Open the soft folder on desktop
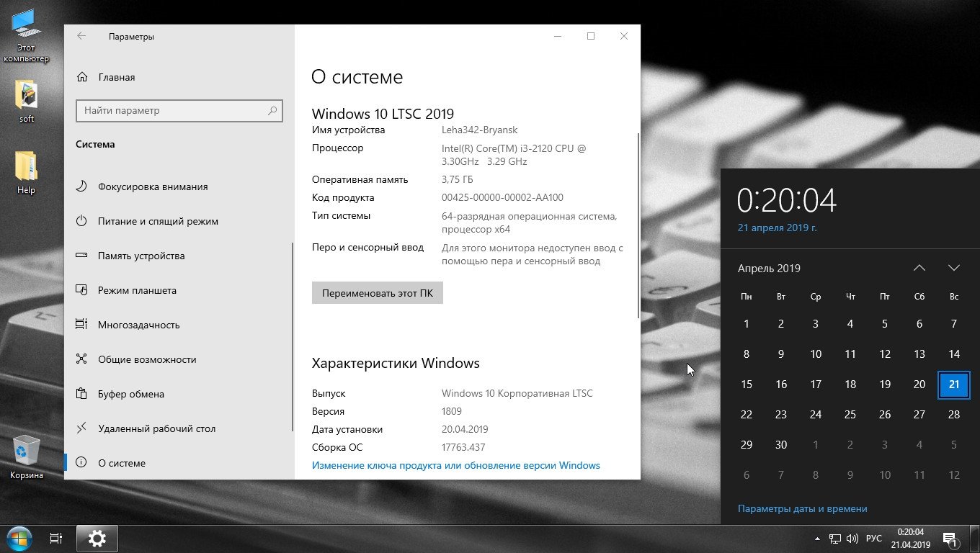The width and height of the screenshot is (980, 553). 27,101
